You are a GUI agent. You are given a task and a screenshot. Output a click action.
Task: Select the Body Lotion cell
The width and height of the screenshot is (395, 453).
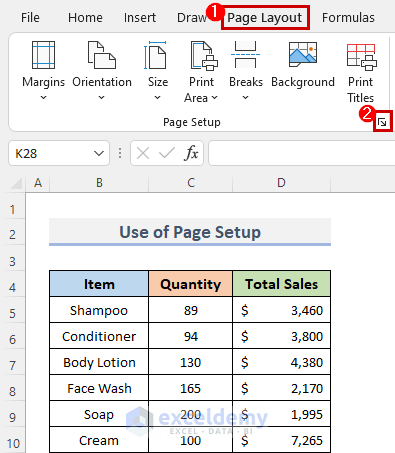pyautogui.click(x=99, y=362)
